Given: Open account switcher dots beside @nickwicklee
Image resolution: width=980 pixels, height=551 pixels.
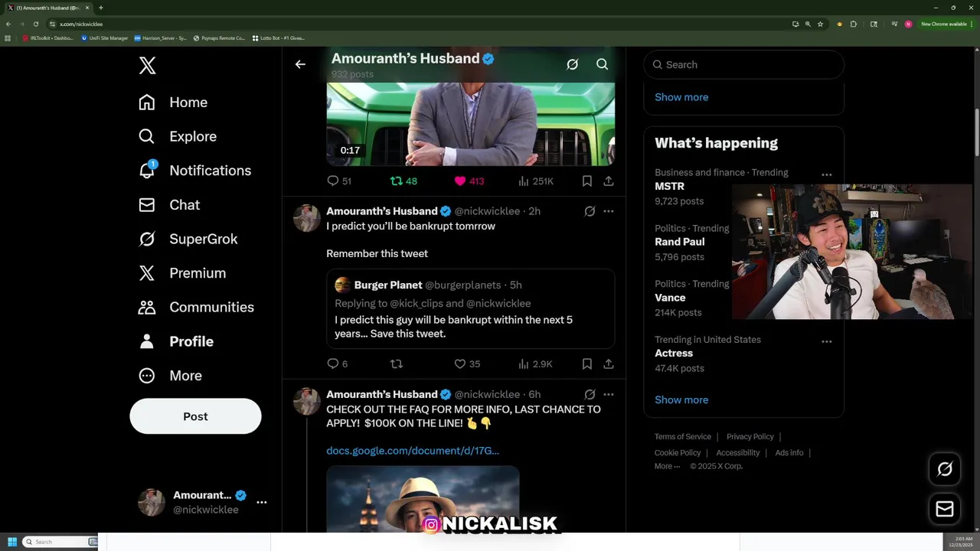Looking at the screenshot, I should coord(262,502).
